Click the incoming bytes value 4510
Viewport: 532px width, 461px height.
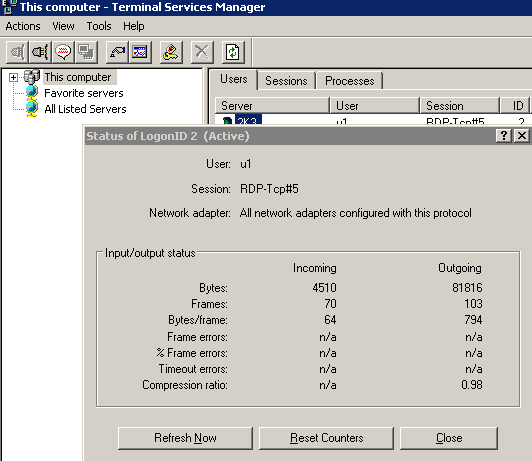[x=325, y=288]
